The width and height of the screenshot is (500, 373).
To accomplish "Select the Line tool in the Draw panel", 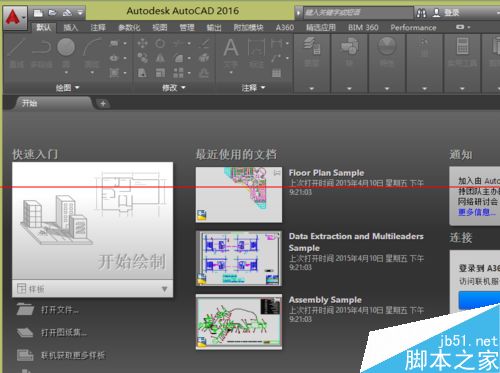I will (17, 47).
